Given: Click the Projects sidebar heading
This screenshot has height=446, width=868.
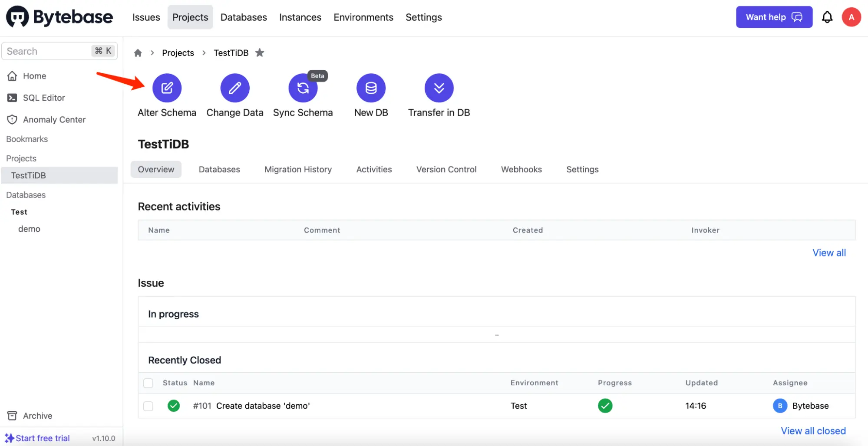Looking at the screenshot, I should pos(21,158).
